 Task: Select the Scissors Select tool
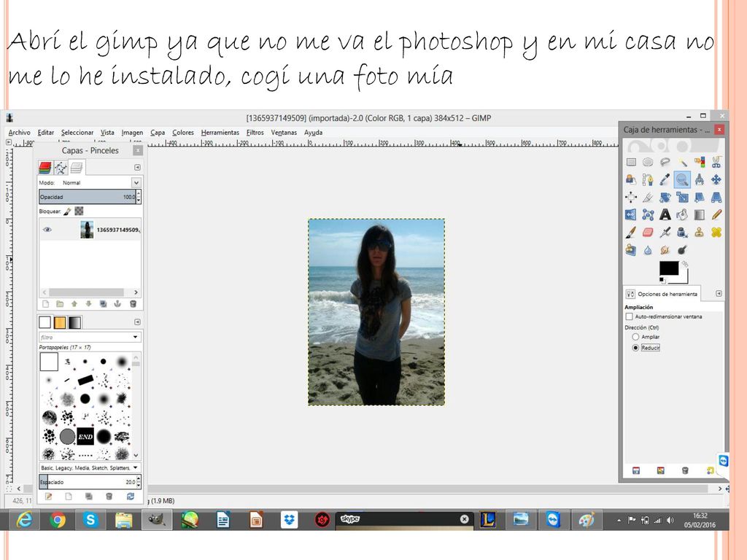pyautogui.click(x=716, y=163)
